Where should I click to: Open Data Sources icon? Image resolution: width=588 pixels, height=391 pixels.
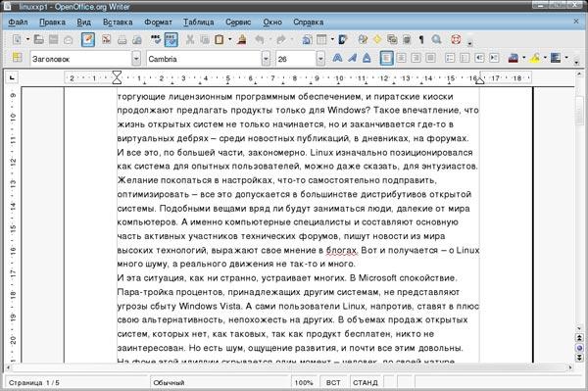pos(407,39)
